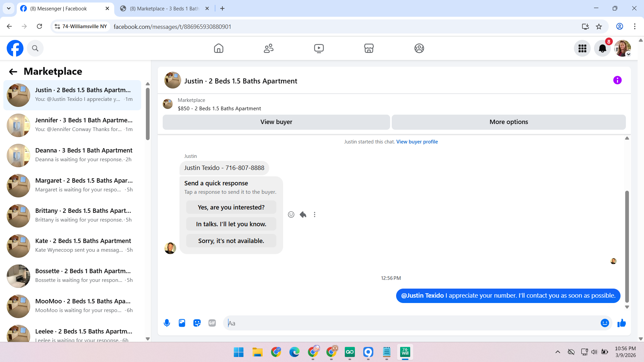React to Justin's message with emoji
The height and width of the screenshot is (362, 644).
(291, 215)
